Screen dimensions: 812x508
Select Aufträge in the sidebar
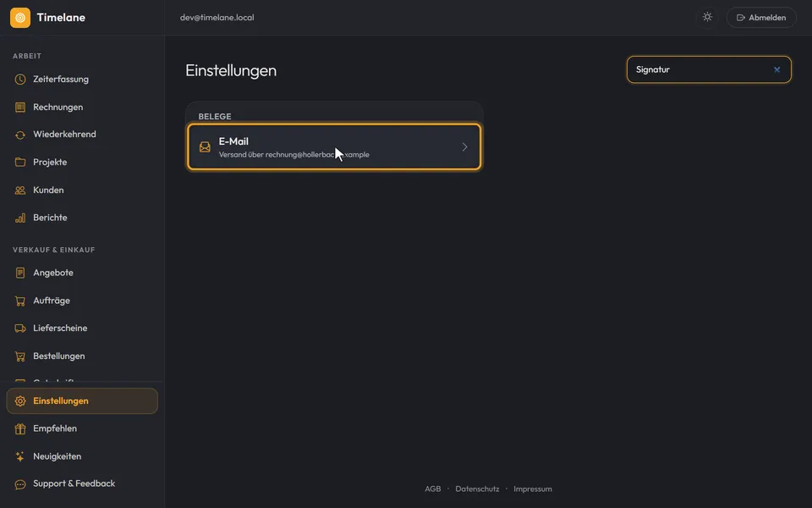point(82,301)
